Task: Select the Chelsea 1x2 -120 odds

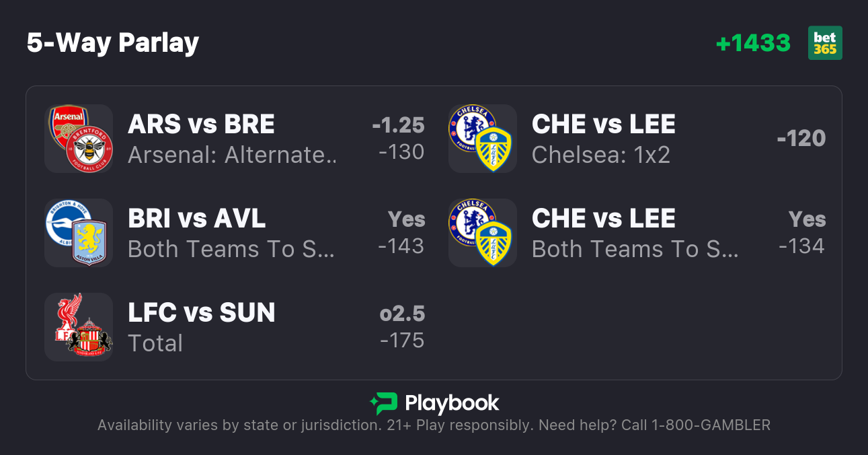Action: (801, 139)
